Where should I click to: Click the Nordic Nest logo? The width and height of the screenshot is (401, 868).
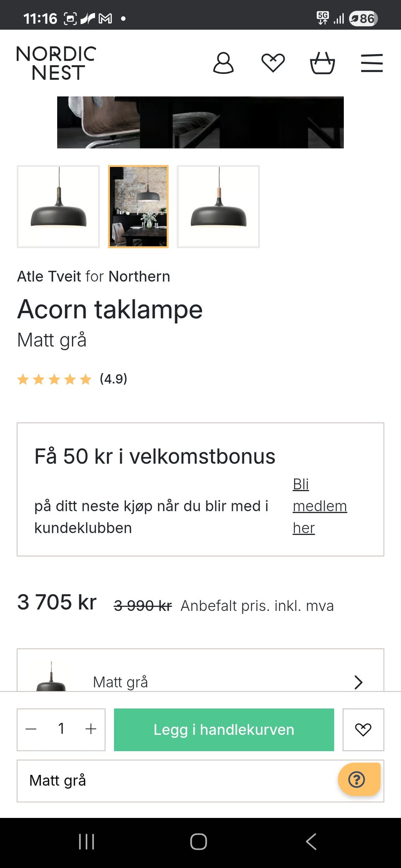pyautogui.click(x=56, y=63)
